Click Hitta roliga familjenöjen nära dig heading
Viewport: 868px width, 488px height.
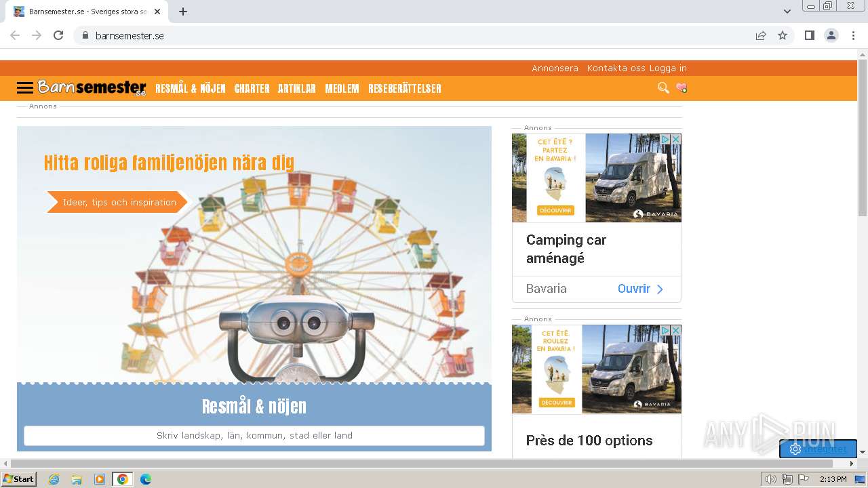click(169, 163)
